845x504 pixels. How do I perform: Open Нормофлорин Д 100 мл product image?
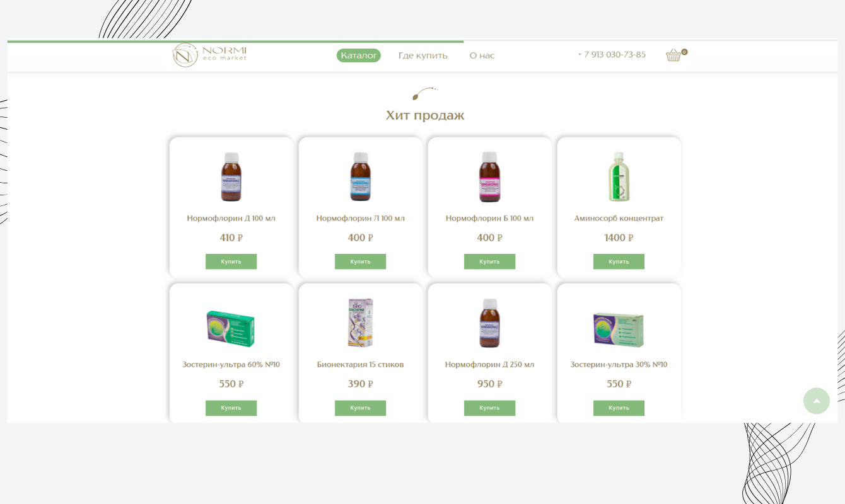click(x=231, y=177)
